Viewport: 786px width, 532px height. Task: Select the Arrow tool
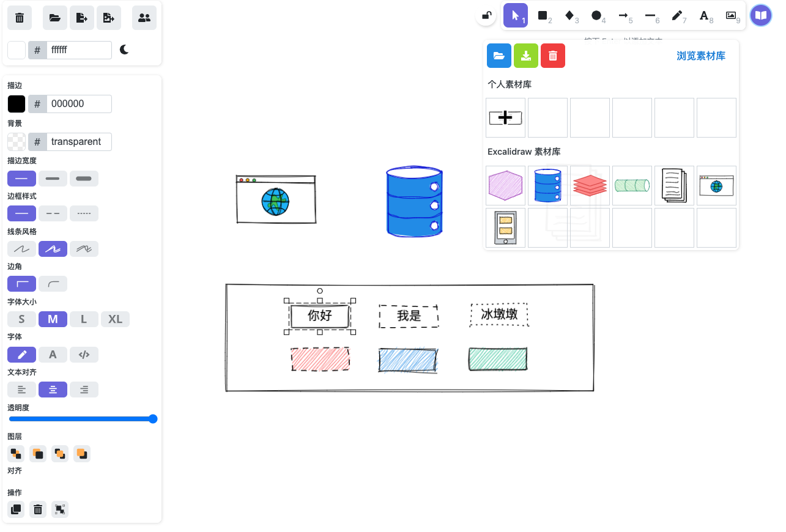click(623, 15)
